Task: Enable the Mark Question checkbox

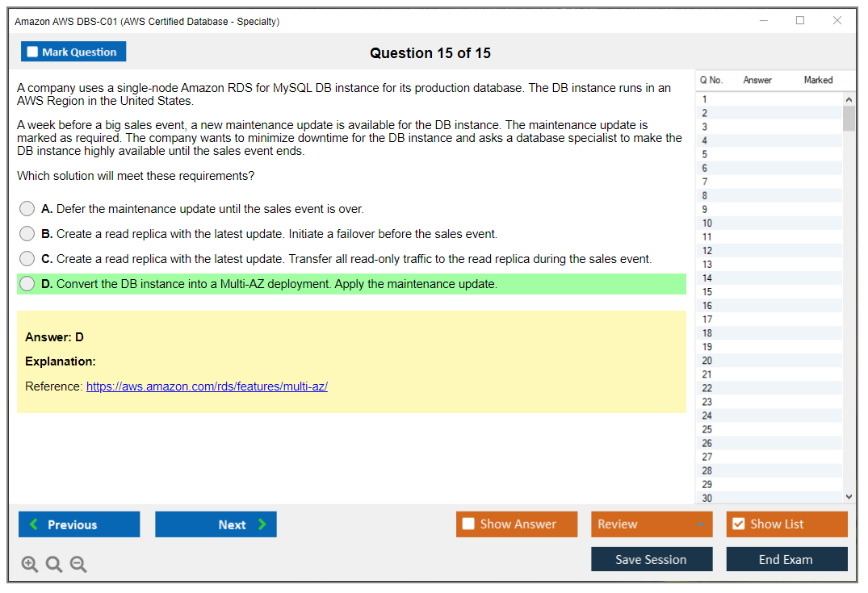Action: pos(33,52)
